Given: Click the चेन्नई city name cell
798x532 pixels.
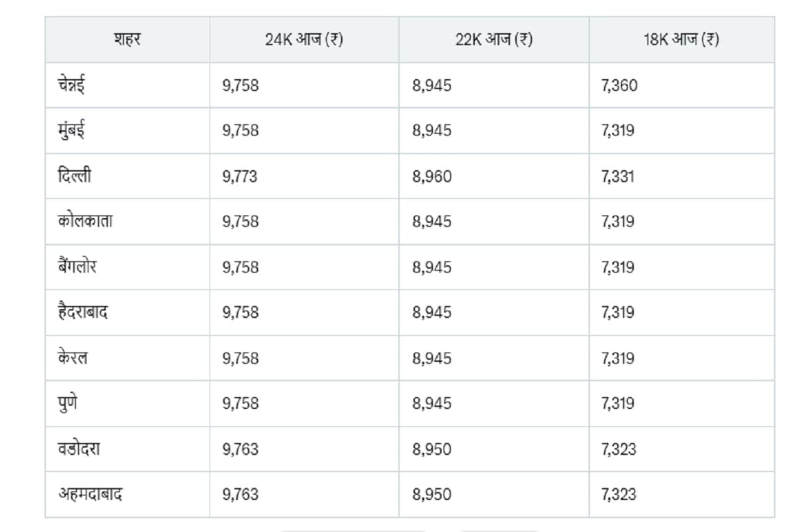Looking at the screenshot, I should pyautogui.click(x=71, y=85).
